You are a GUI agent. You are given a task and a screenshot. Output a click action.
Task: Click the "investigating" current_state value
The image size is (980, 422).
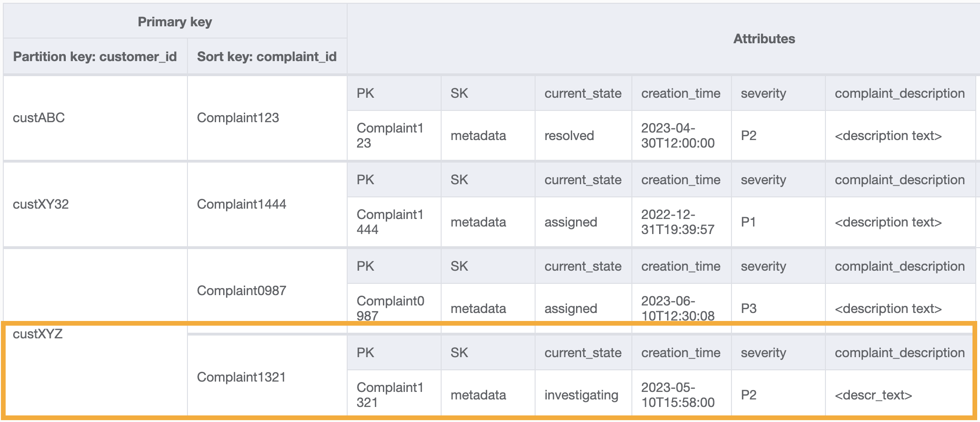[581, 395]
